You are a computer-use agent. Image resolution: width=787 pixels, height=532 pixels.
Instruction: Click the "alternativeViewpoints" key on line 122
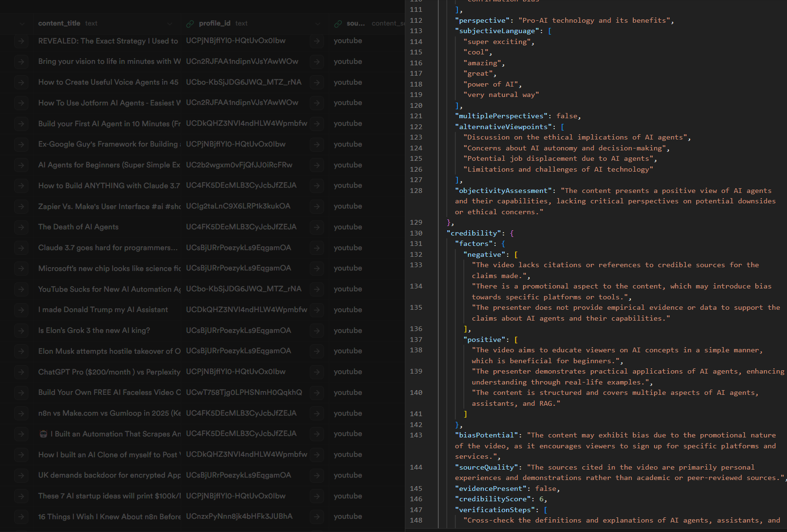[x=504, y=127]
